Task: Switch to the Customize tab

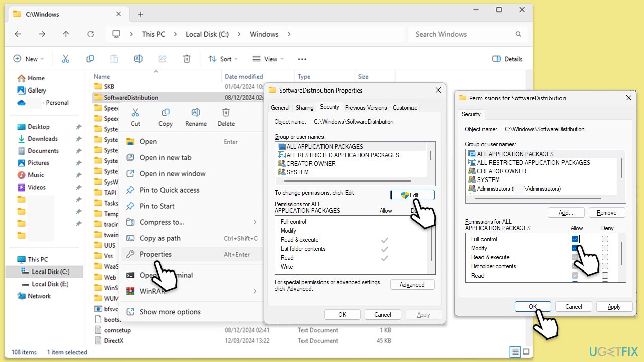Action: click(405, 108)
